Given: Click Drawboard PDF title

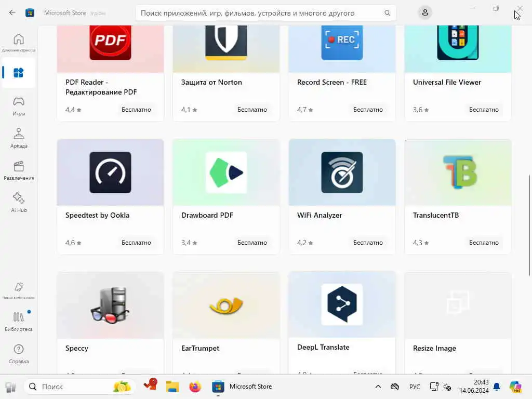Looking at the screenshot, I should (207, 215).
